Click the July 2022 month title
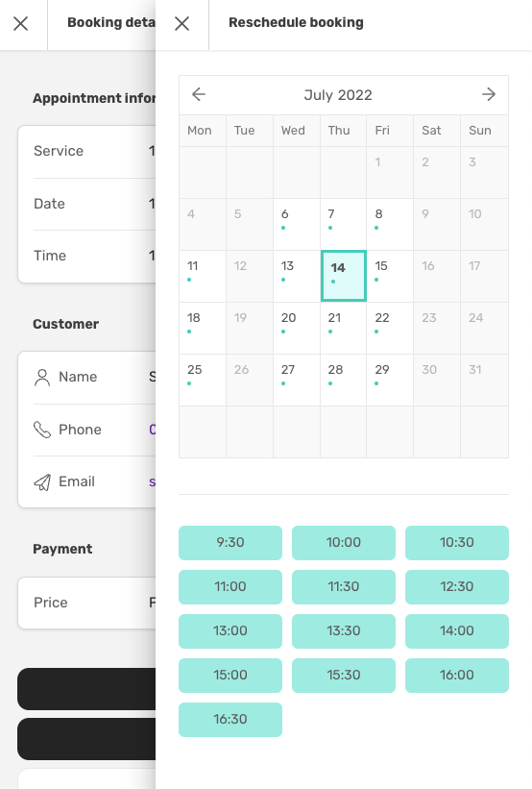Image resolution: width=532 pixels, height=789 pixels. (x=338, y=95)
